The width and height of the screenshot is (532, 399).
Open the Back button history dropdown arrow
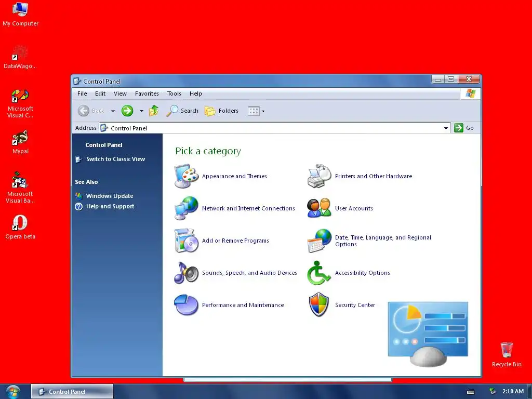pyautogui.click(x=113, y=111)
